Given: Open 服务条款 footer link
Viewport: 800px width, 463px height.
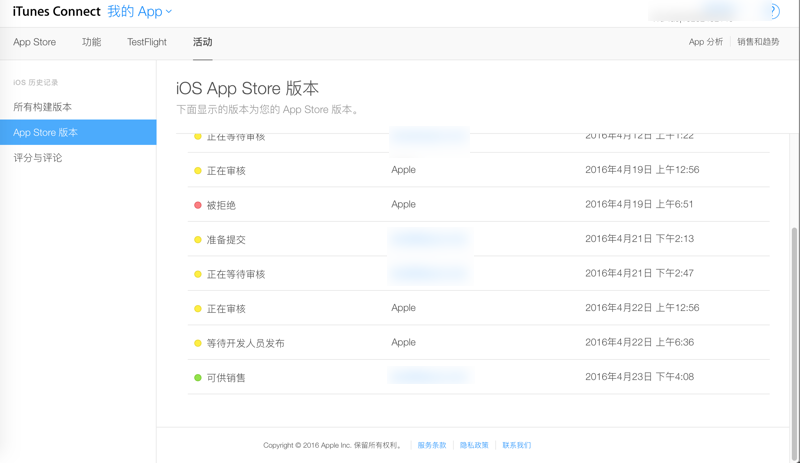Looking at the screenshot, I should 432,445.
